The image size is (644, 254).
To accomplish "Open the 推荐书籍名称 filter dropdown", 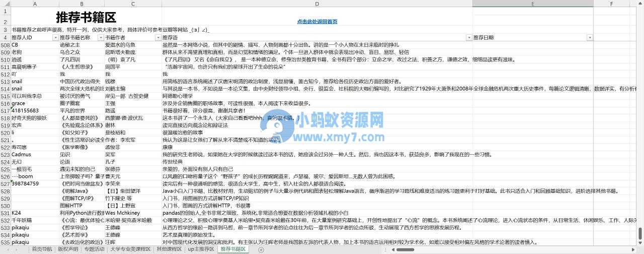I will click(x=101, y=38).
